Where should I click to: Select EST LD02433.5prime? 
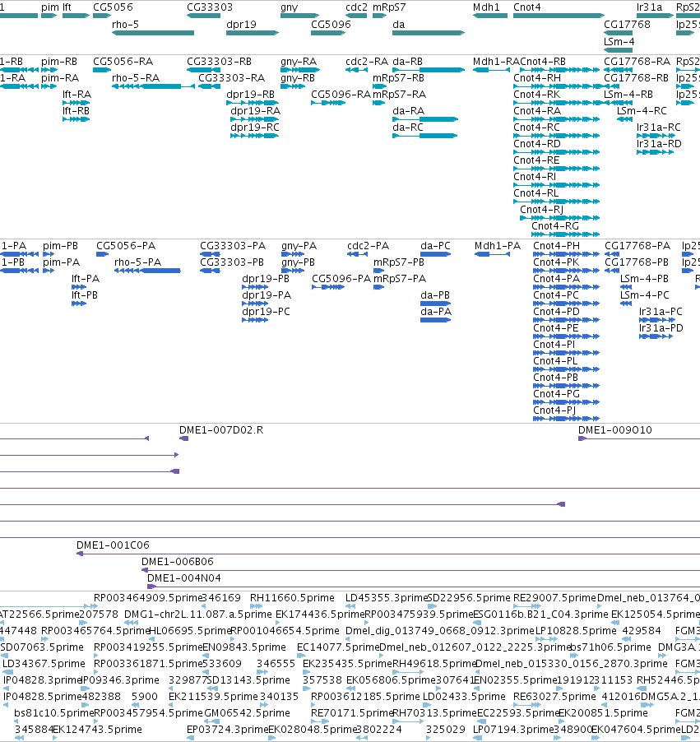tap(464, 697)
